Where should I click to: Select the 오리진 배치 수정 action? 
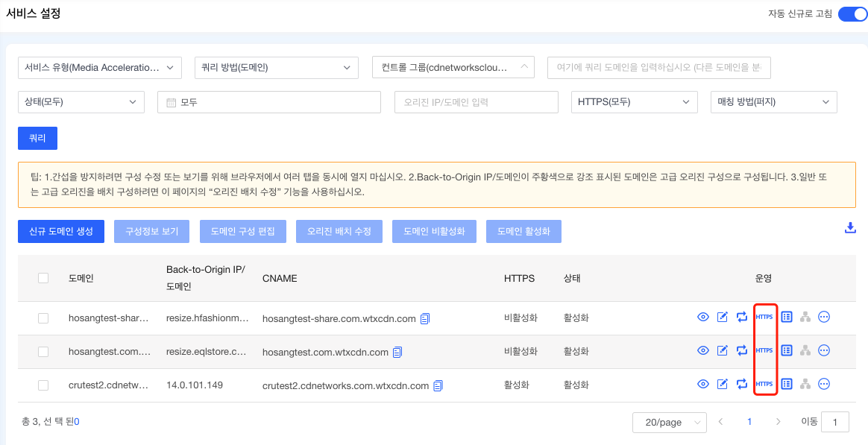tap(339, 231)
